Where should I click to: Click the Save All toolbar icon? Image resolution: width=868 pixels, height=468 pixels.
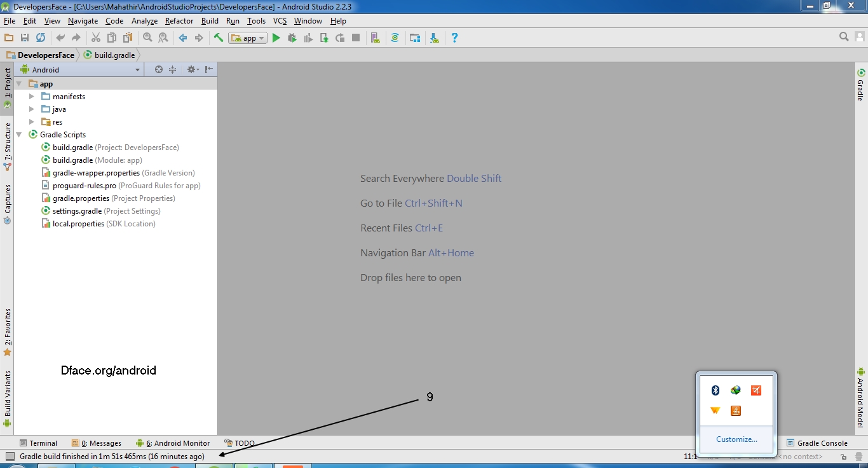(25, 38)
